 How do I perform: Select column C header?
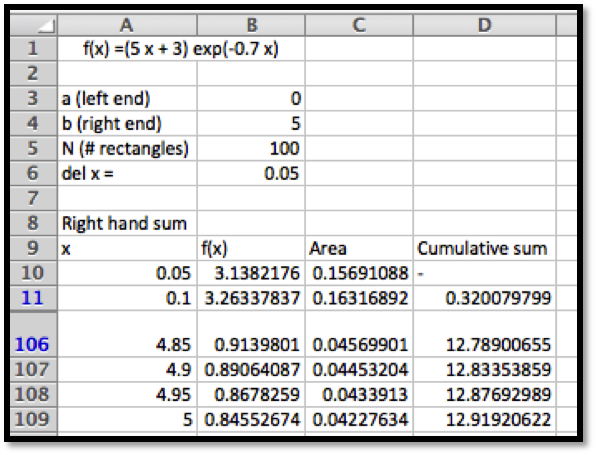coord(359,25)
